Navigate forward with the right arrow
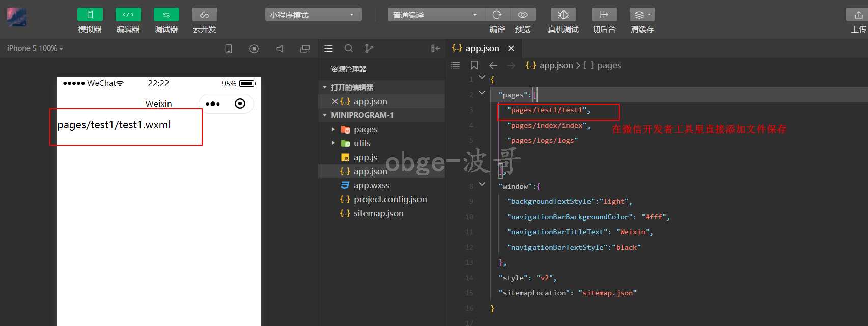 click(511, 65)
